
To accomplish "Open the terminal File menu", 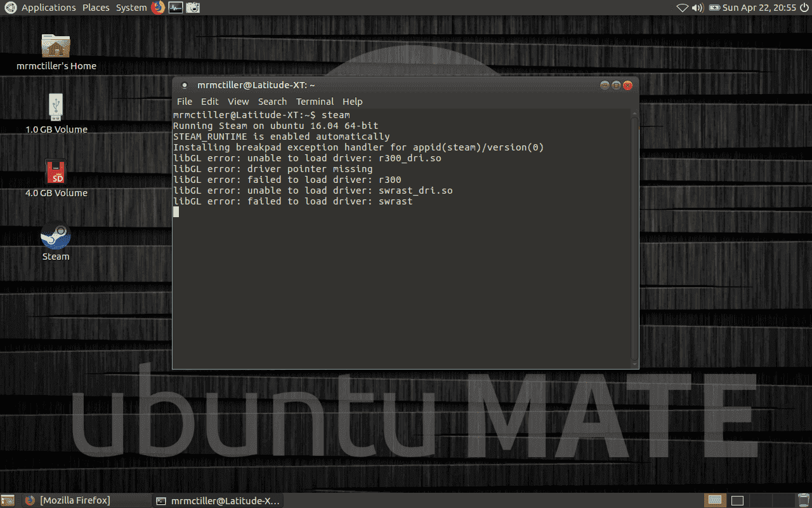I will click(185, 102).
